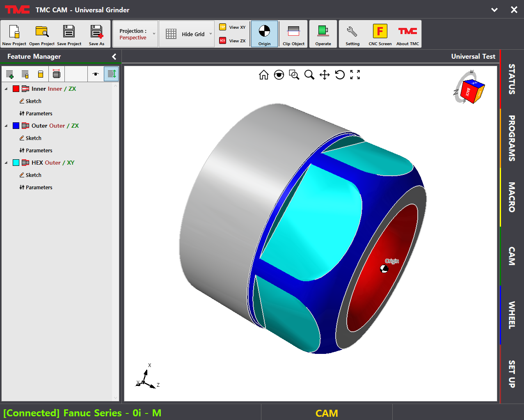This screenshot has width=524, height=420.
Task: Toggle the eye visibility icon in Feature Manager
Action: tap(96, 74)
